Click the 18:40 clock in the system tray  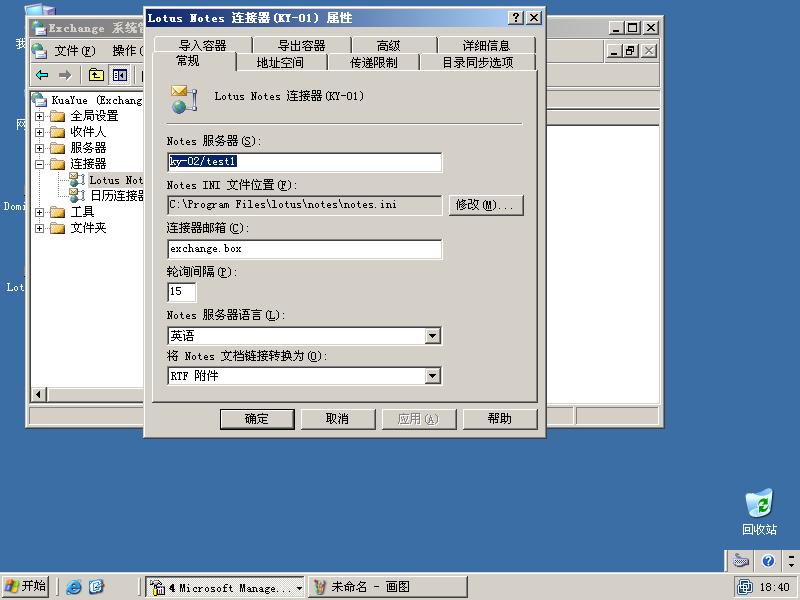click(x=774, y=587)
